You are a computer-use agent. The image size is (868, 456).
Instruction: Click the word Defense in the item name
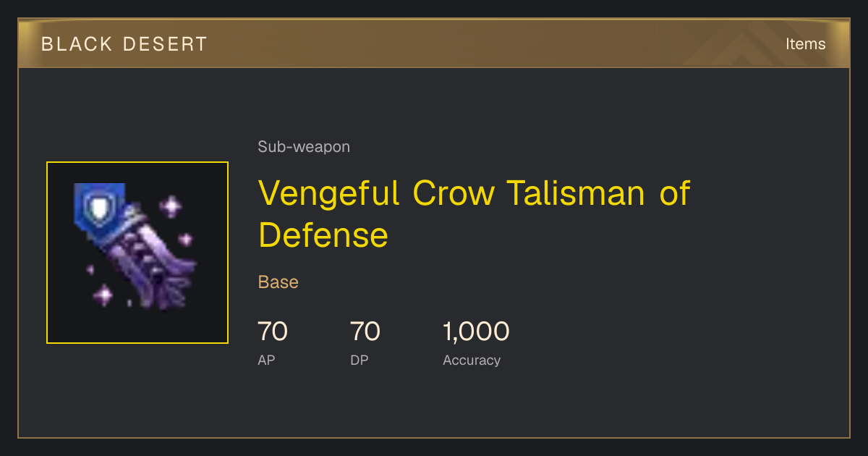click(x=323, y=236)
